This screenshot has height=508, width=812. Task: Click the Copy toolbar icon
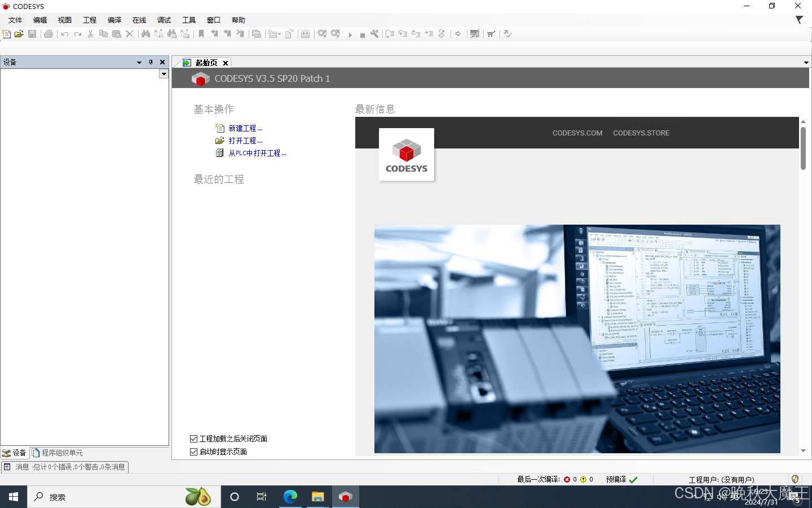[103, 34]
